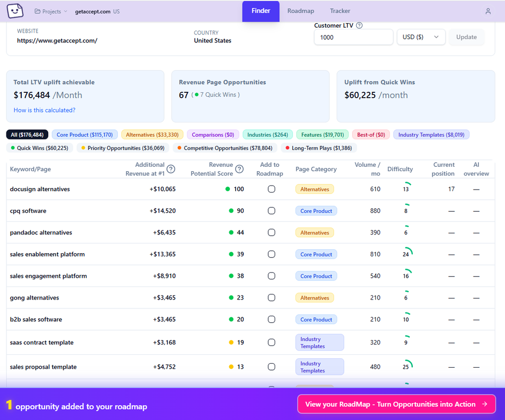Filter by Long-Term Plays ($1,386)
This screenshot has height=420, width=505.
coord(319,148)
